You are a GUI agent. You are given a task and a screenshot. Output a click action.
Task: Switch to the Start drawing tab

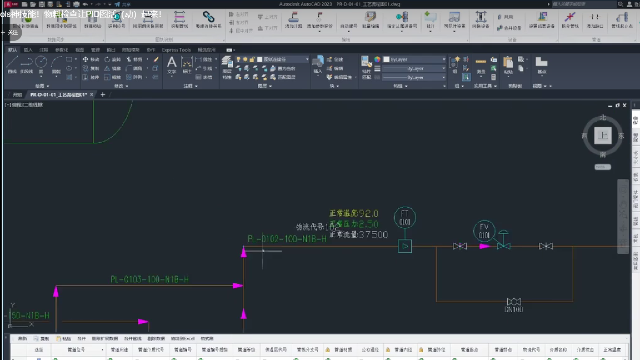pos(17,95)
